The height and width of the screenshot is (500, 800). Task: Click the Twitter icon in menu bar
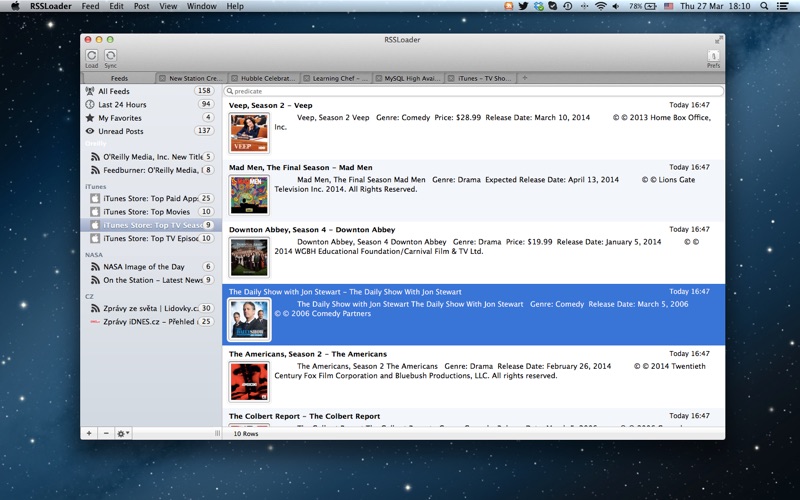click(523, 6)
